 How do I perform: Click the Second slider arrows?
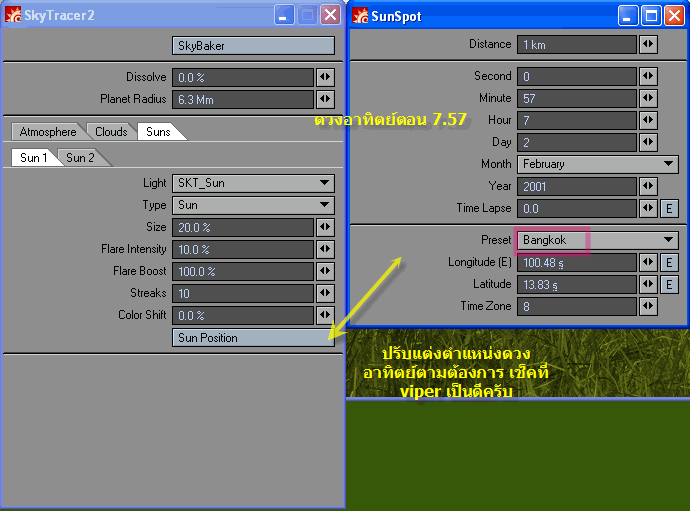(x=648, y=76)
